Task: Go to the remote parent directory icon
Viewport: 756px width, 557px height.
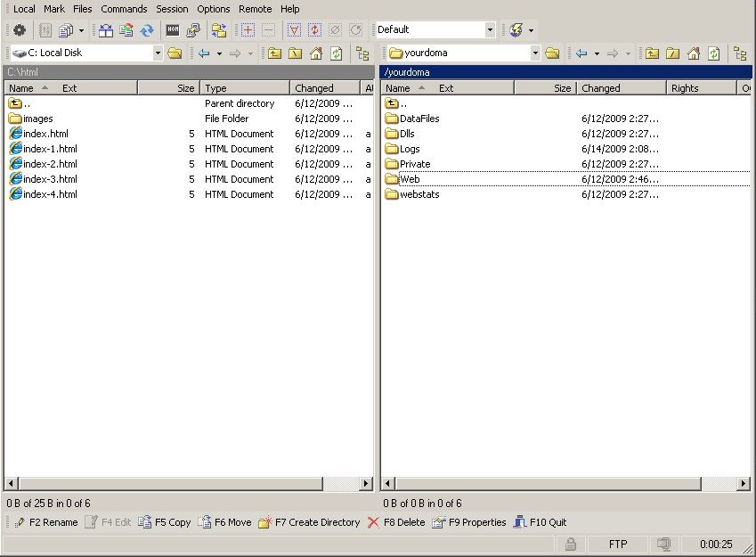Action: click(653, 53)
